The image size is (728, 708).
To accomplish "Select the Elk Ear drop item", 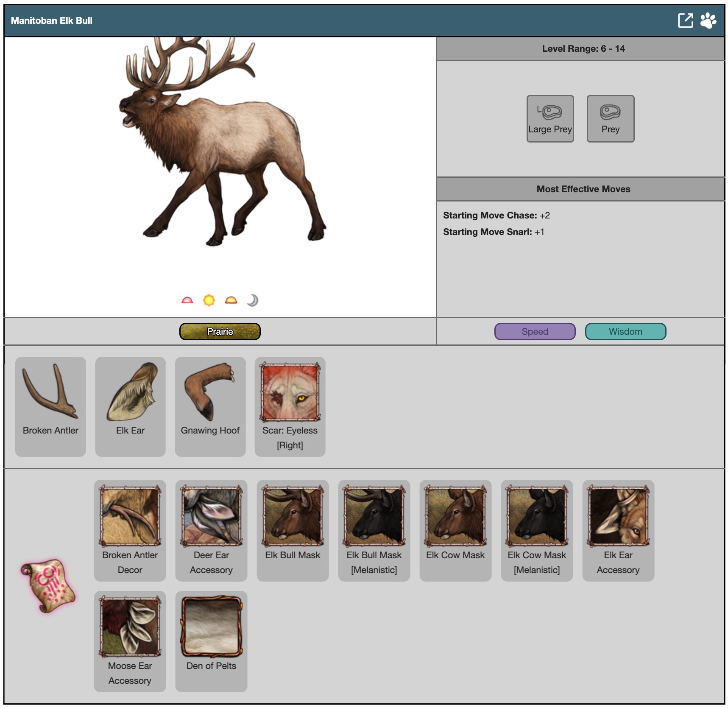I will tap(130, 406).
